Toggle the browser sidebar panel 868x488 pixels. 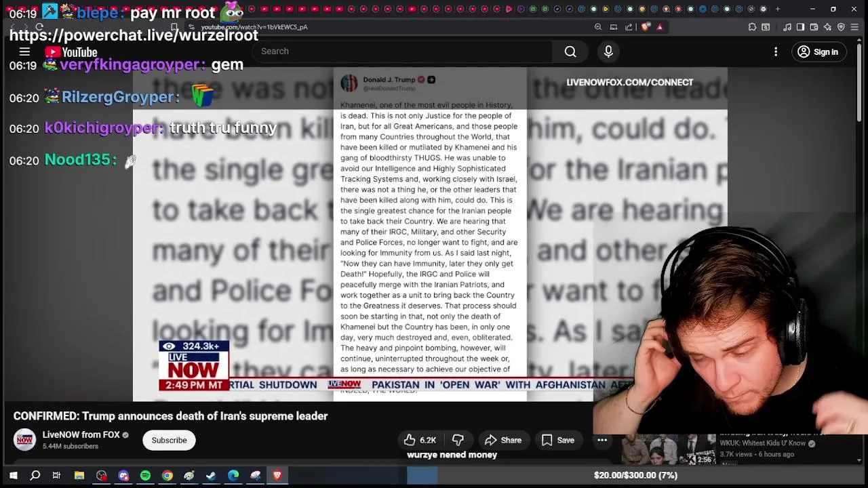click(800, 27)
